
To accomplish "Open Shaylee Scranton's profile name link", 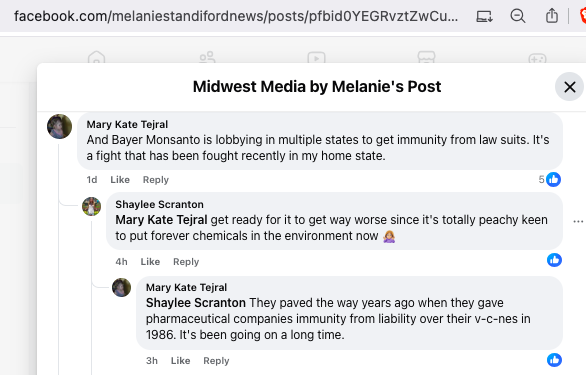I will coord(160,205).
